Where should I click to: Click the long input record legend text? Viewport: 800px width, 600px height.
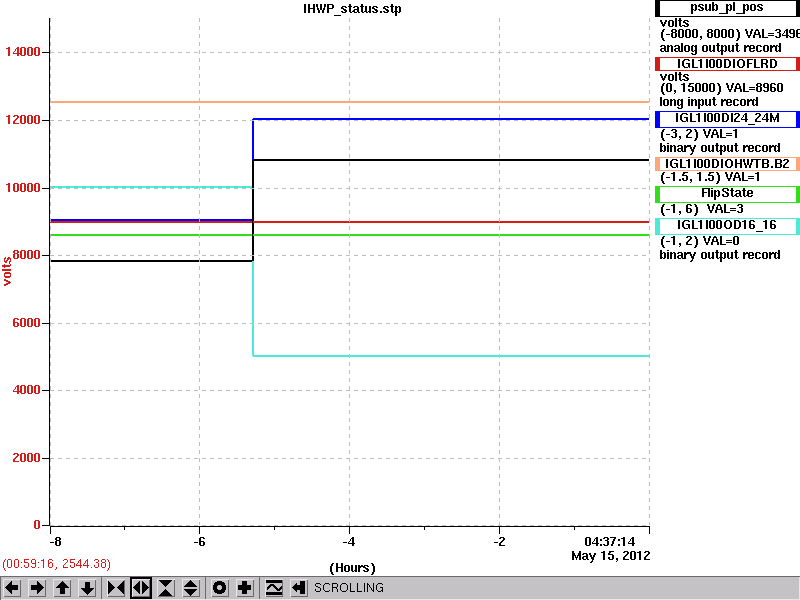(709, 102)
